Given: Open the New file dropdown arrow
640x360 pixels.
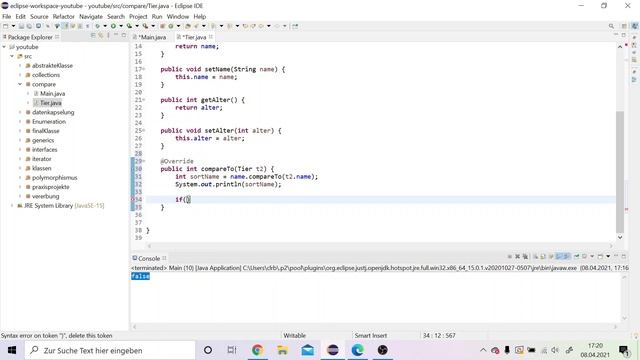Looking at the screenshot, I should tap(13, 26).
